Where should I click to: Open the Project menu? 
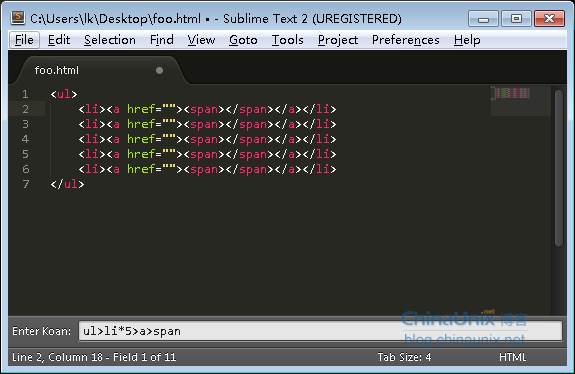click(x=338, y=40)
